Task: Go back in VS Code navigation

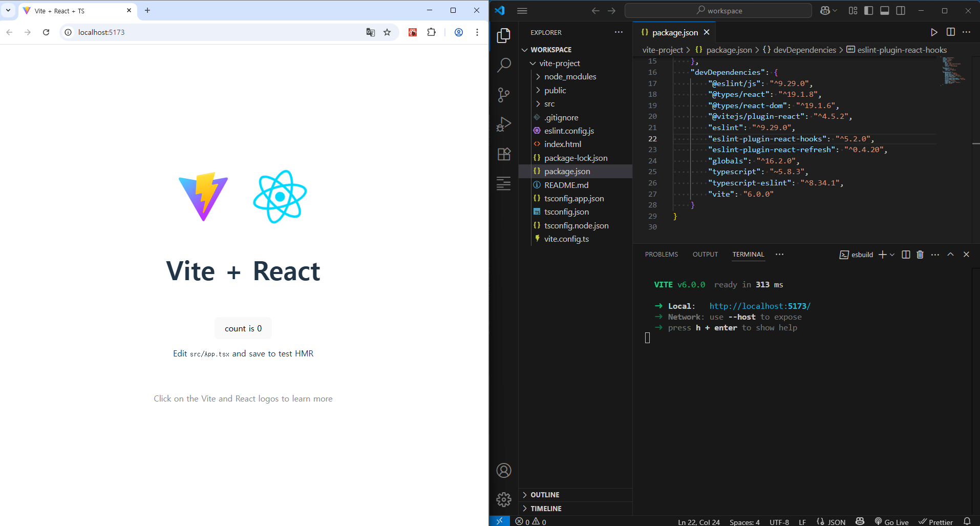Action: (x=595, y=11)
